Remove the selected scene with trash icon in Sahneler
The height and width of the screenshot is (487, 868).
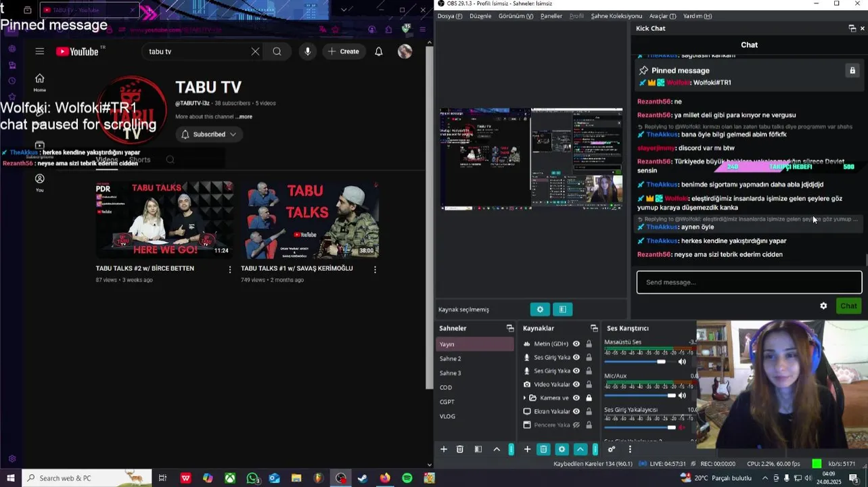click(460, 449)
